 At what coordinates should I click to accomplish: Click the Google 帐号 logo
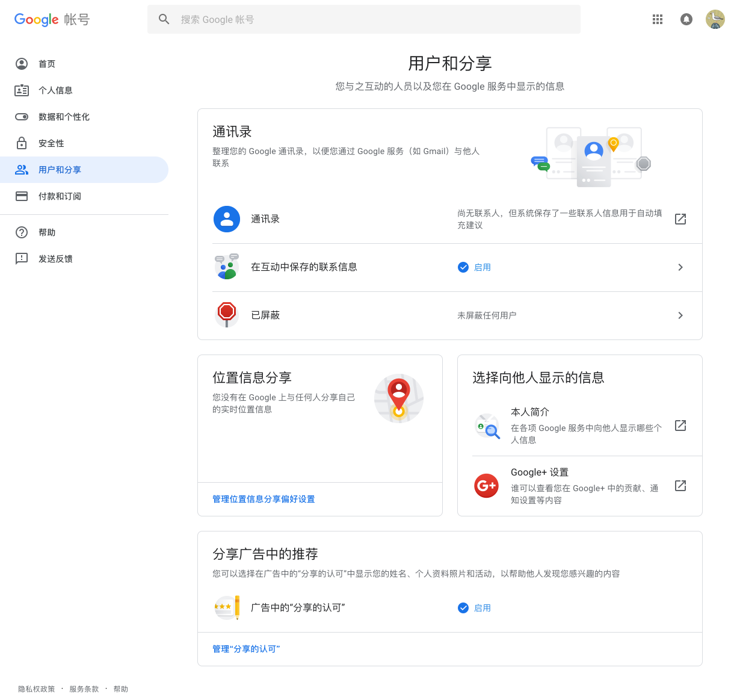pos(52,19)
